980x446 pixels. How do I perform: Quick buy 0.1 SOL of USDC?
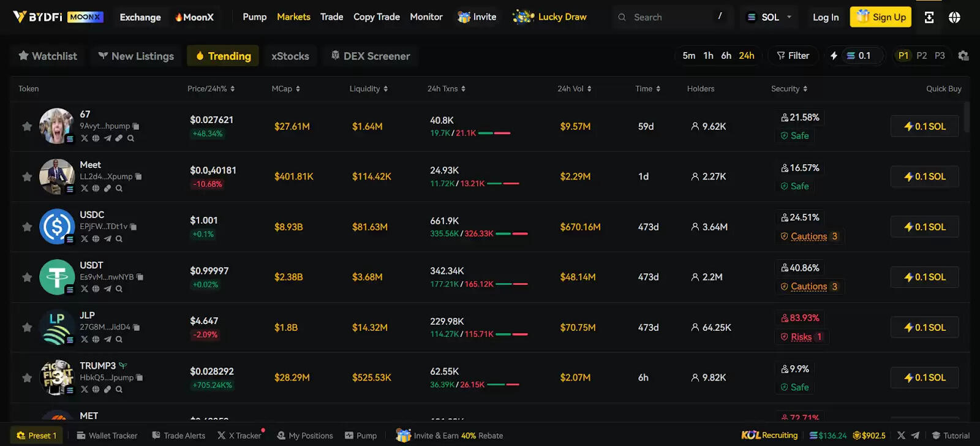tap(924, 227)
